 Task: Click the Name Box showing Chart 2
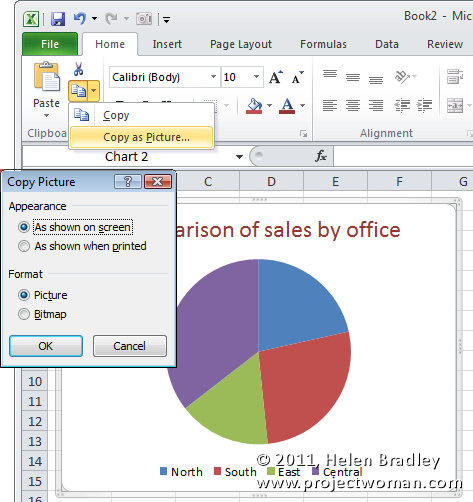127,157
